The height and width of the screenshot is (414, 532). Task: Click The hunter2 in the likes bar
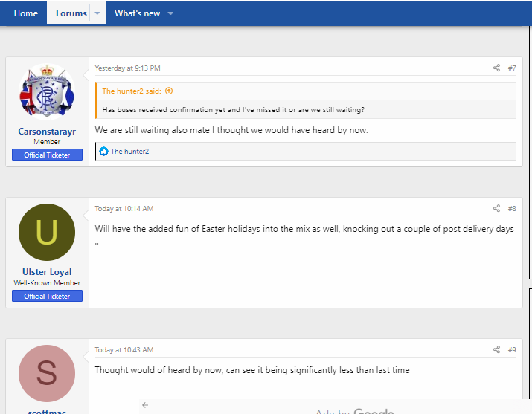point(129,152)
